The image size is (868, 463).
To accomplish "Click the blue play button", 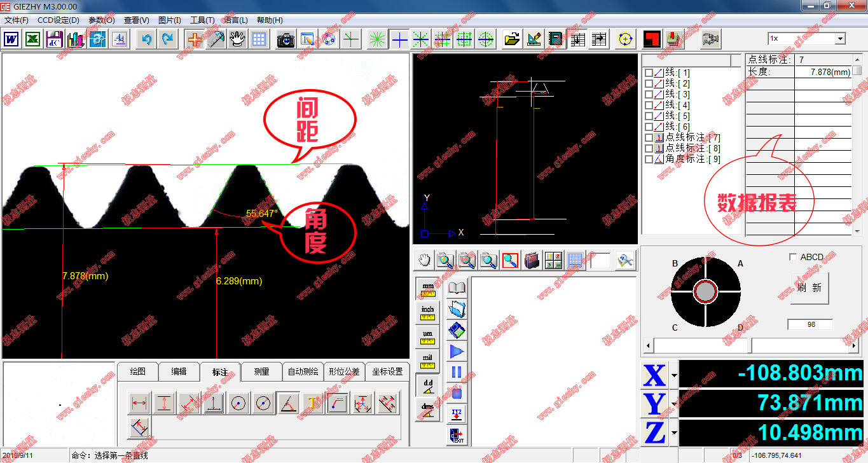I will coord(457,351).
